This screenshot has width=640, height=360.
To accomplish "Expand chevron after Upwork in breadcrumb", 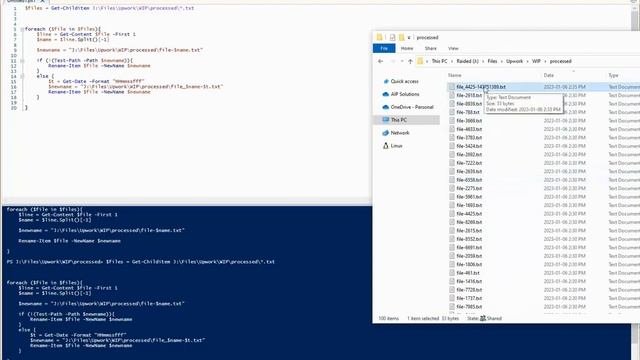I will (x=527, y=61).
